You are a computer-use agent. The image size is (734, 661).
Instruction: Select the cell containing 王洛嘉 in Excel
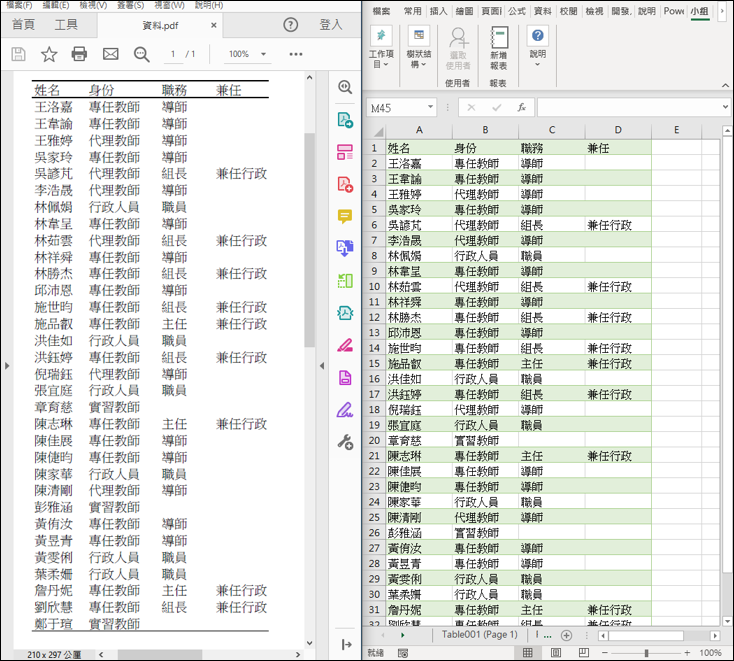tap(419, 163)
